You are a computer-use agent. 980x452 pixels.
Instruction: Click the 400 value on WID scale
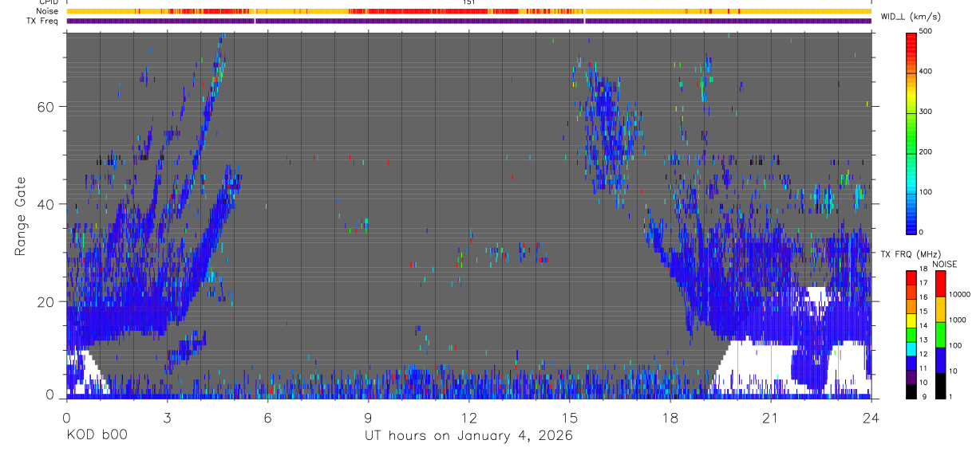pos(926,71)
